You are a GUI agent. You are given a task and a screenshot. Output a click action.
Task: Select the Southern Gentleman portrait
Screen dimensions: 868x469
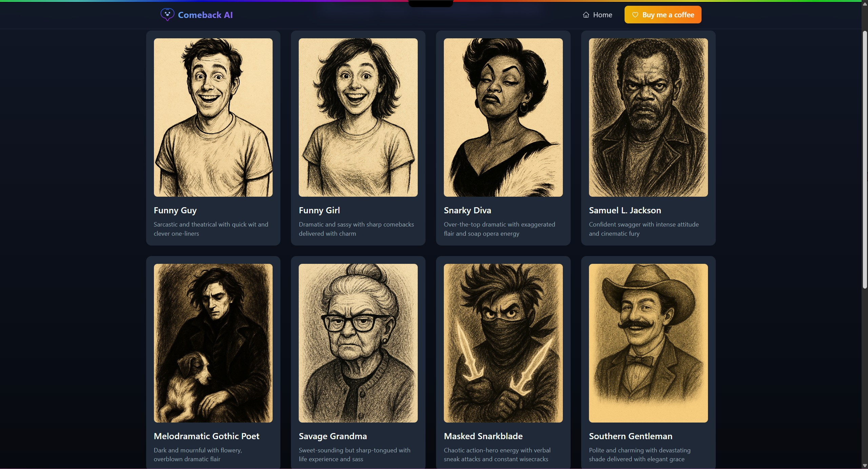pos(648,343)
